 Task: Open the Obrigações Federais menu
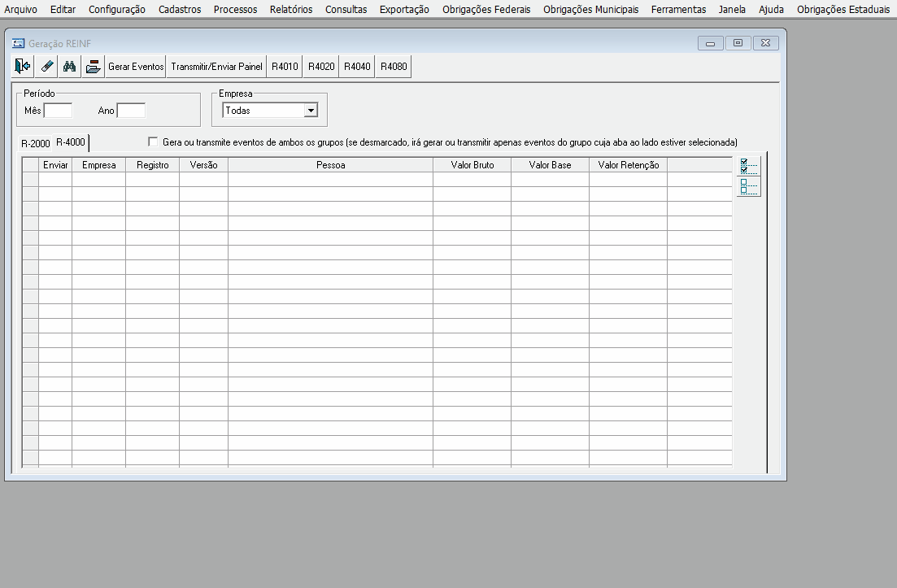(486, 9)
